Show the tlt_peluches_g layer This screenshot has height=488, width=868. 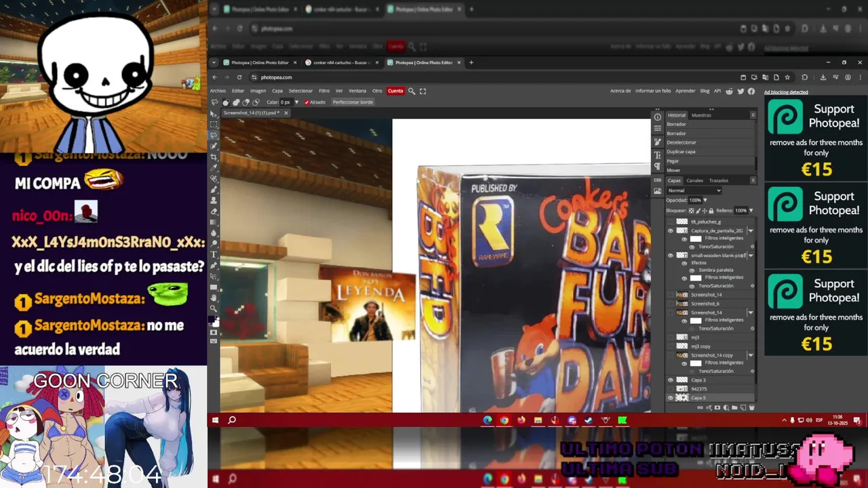coord(670,222)
